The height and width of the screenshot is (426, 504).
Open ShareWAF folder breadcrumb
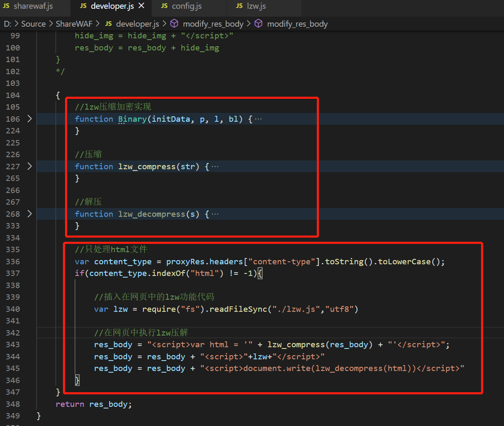click(x=74, y=24)
